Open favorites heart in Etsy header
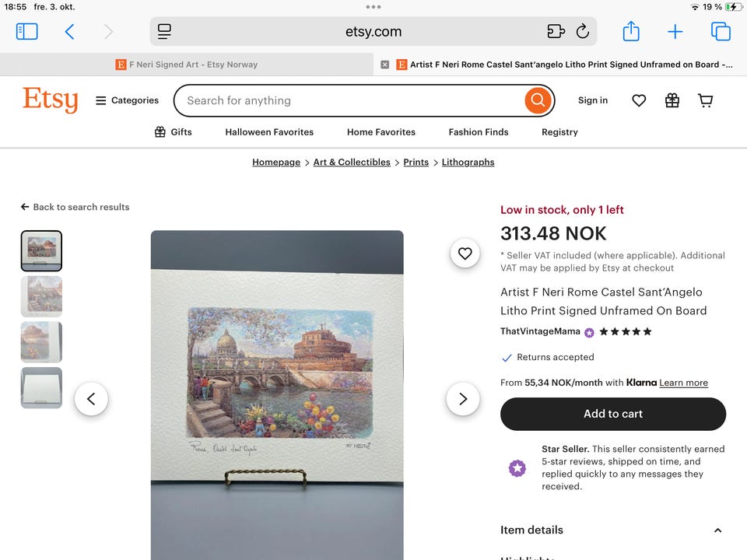This screenshot has height=560, width=747. [639, 100]
